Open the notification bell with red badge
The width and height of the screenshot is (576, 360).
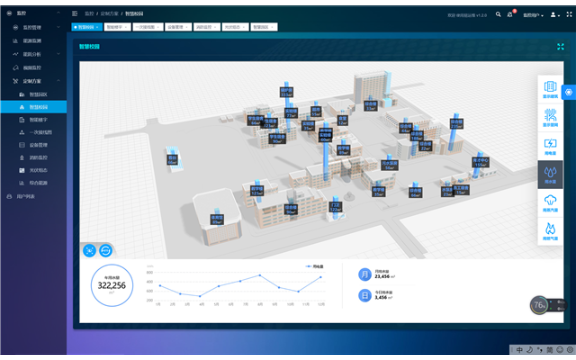[x=510, y=14]
